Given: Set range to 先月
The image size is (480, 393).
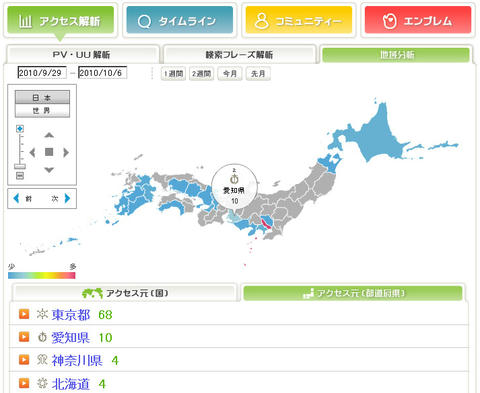Looking at the screenshot, I should (x=258, y=74).
